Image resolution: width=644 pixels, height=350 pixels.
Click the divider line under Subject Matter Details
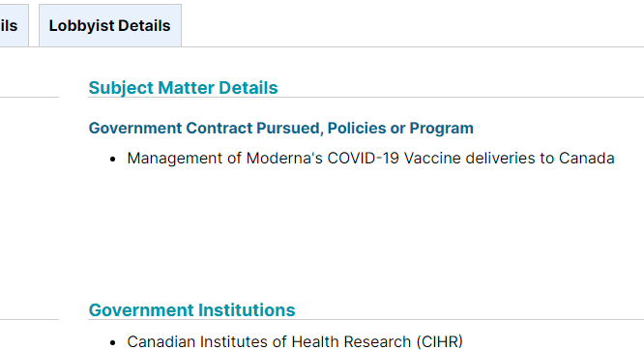pyautogui.click(x=366, y=98)
